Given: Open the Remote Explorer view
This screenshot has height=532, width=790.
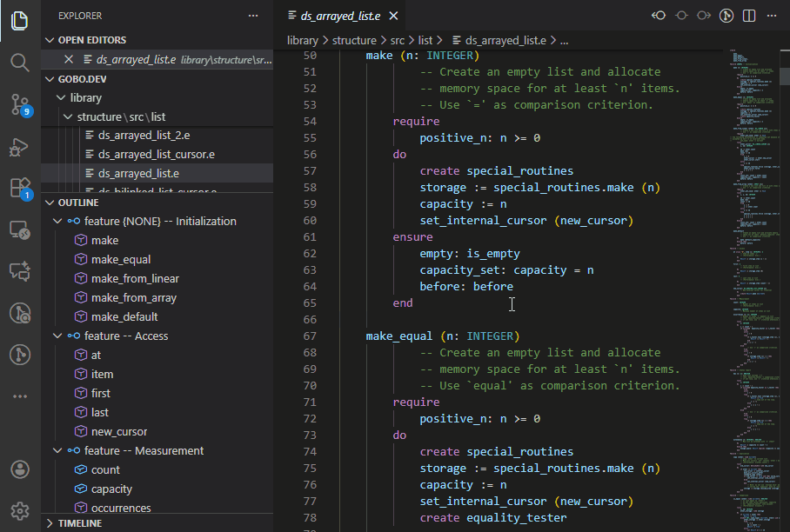Looking at the screenshot, I should [x=20, y=230].
